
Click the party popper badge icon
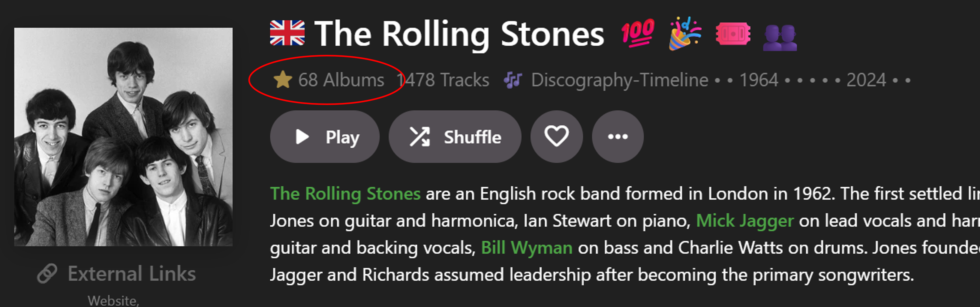[x=685, y=33]
